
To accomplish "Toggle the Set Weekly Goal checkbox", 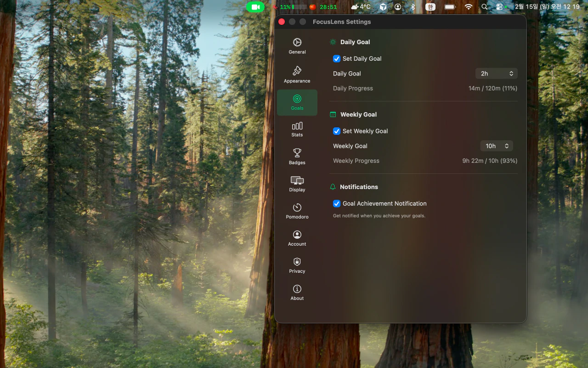I will (x=337, y=131).
